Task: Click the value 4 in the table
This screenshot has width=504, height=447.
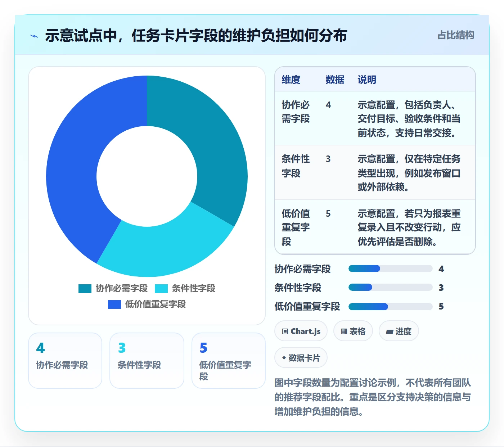Action: pos(328,105)
